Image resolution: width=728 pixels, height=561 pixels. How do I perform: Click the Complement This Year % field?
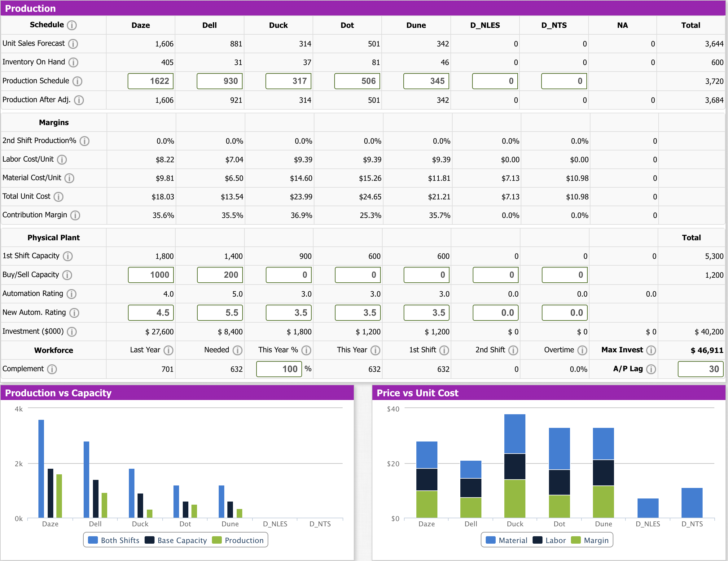(279, 369)
